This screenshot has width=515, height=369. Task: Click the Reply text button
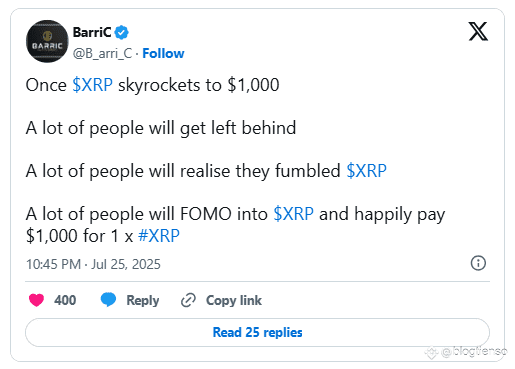click(143, 301)
